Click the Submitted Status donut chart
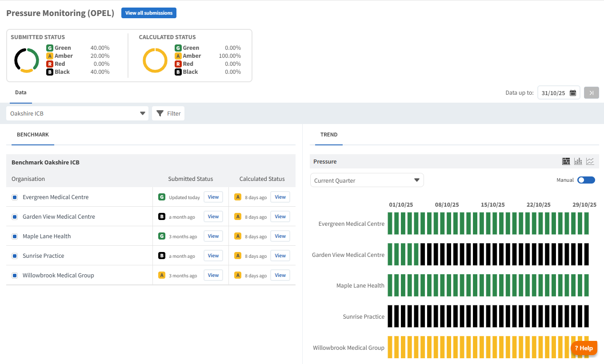 (x=27, y=60)
